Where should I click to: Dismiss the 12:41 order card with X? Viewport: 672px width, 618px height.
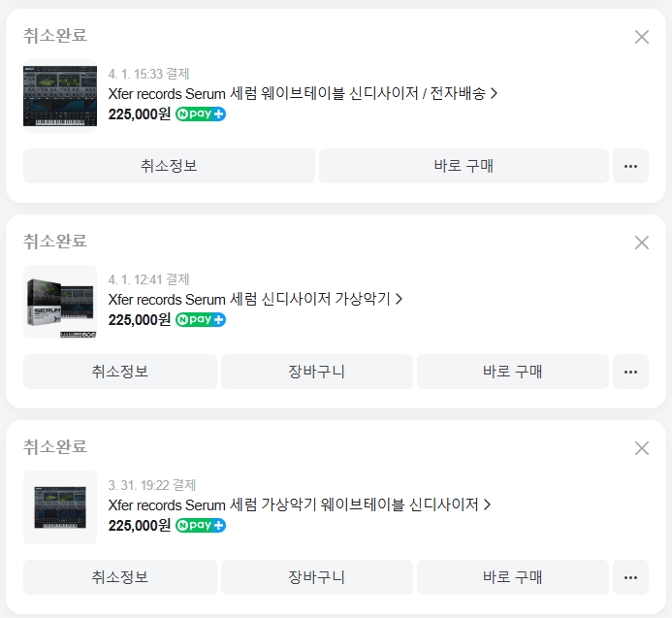point(642,243)
